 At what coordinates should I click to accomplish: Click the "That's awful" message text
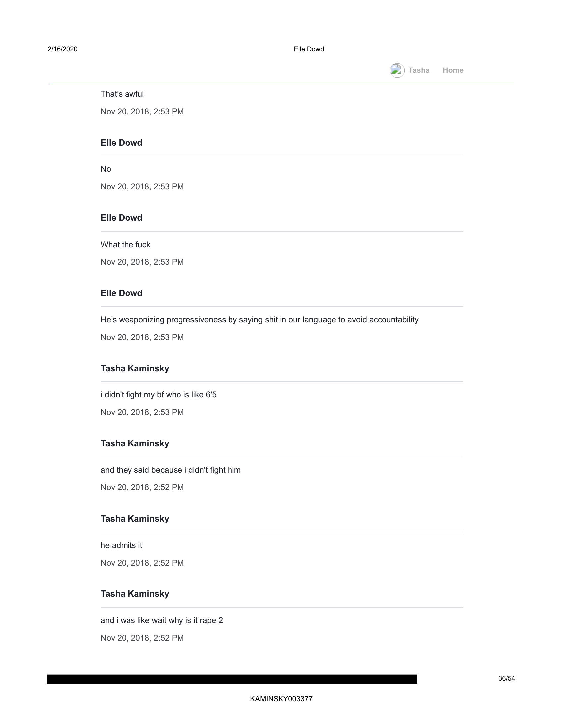122,94
